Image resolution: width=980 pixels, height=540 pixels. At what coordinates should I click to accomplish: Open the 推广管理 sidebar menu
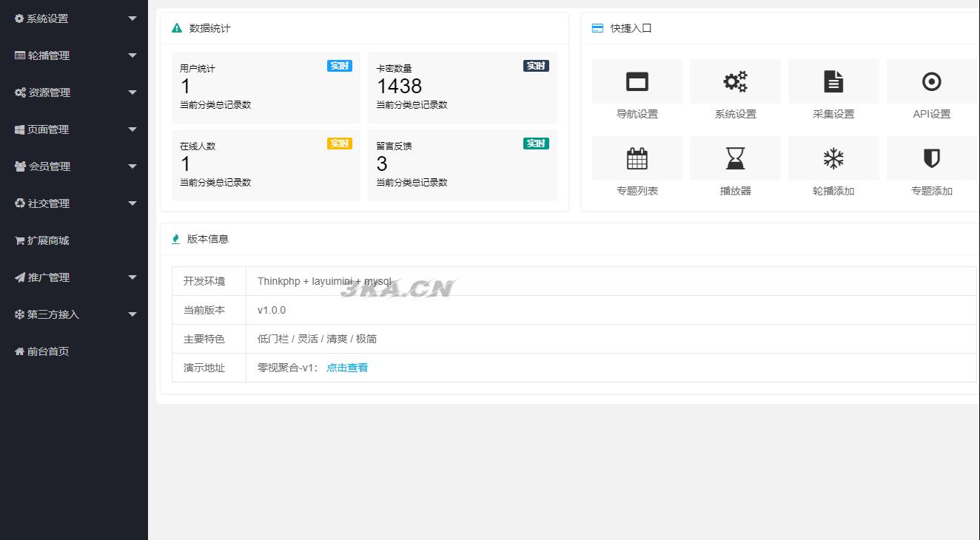pos(74,277)
